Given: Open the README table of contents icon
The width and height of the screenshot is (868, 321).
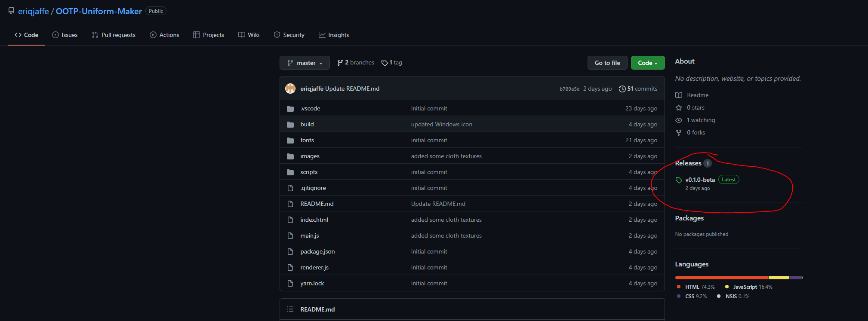Looking at the screenshot, I should tap(290, 309).
